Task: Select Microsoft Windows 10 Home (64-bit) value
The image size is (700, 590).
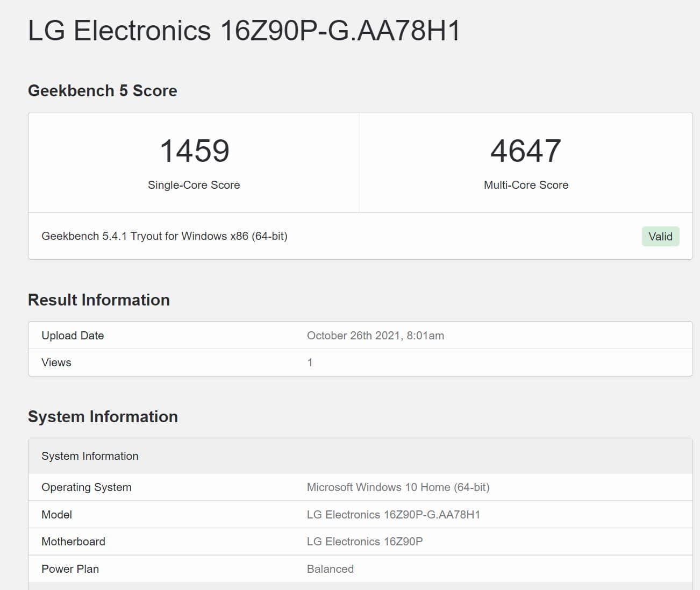Action: tap(398, 487)
